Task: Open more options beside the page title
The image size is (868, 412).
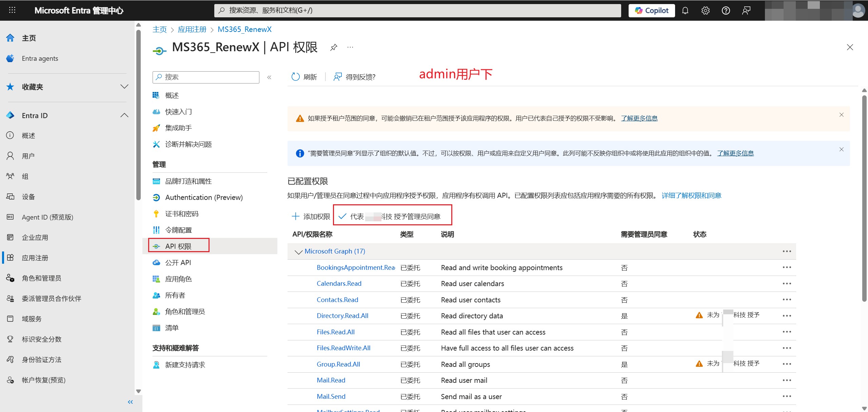Action: (350, 48)
